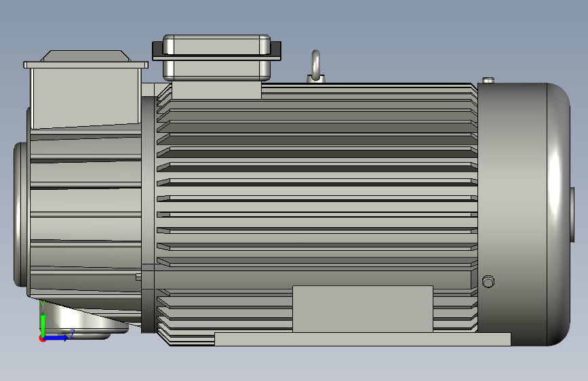Select the red origin point of the axis triad
Viewport: 588px width, 381px height.
pyautogui.click(x=42, y=338)
